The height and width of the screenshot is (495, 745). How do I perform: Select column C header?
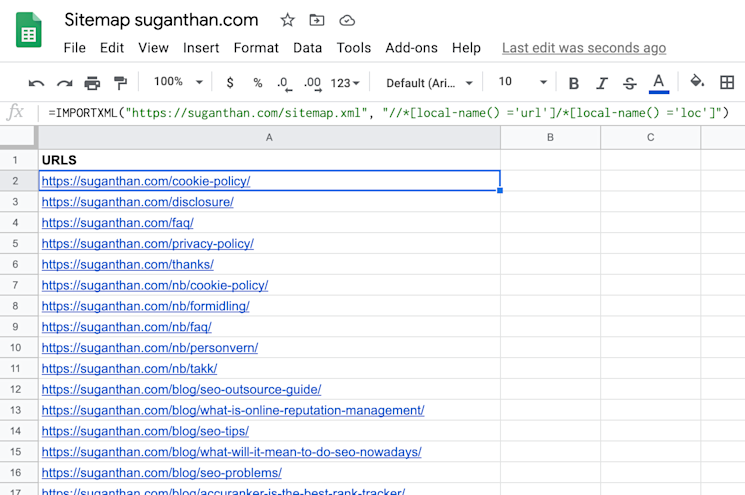pyautogui.click(x=650, y=138)
